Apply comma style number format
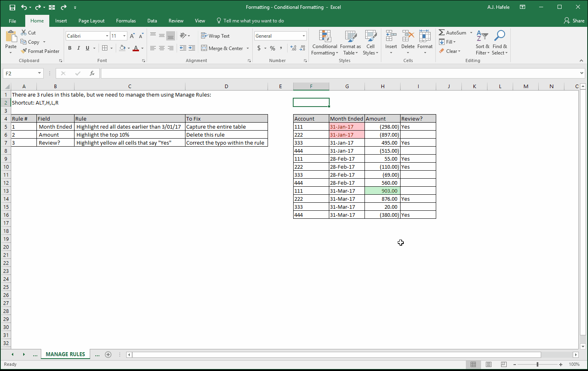The image size is (588, 371). tap(281, 48)
